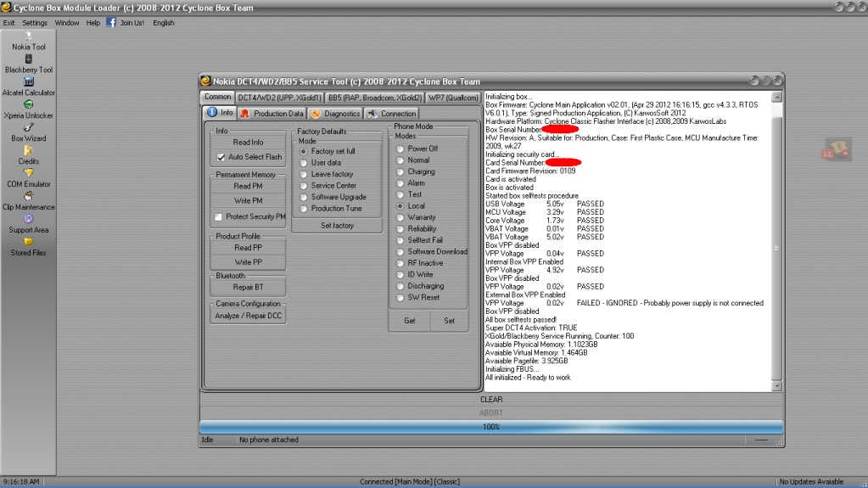The width and height of the screenshot is (868, 488).
Task: Switch to Diagnostics tab
Action: pos(335,113)
